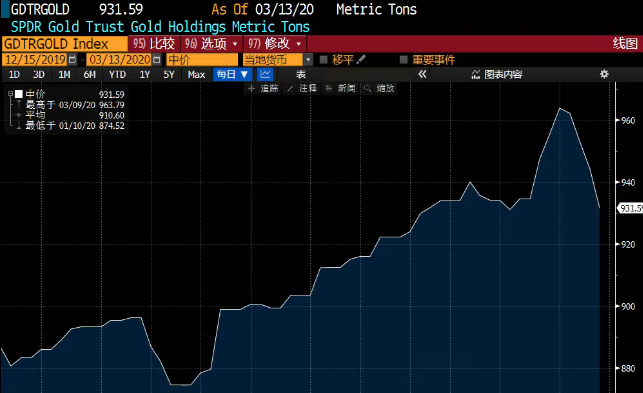Select the 3D time range tab

[x=39, y=74]
